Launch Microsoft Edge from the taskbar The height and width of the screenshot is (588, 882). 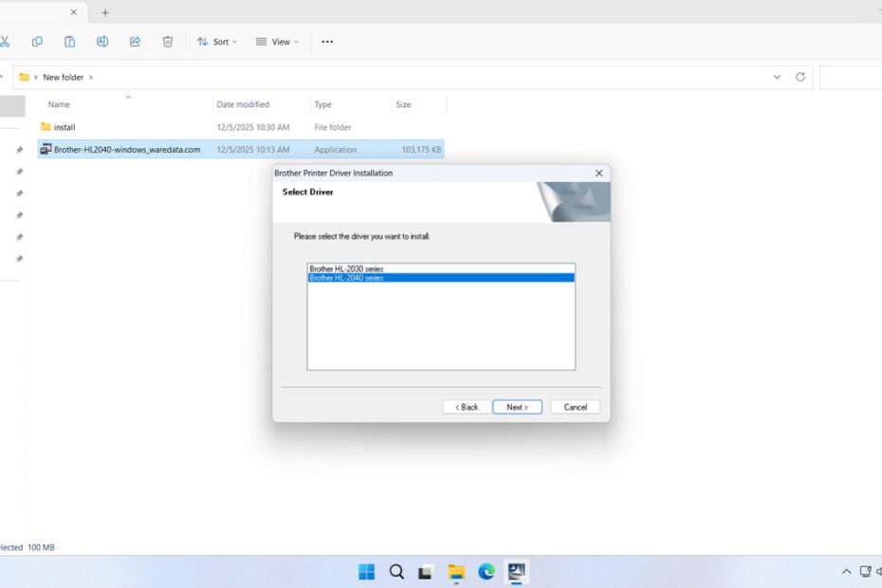pos(487,571)
